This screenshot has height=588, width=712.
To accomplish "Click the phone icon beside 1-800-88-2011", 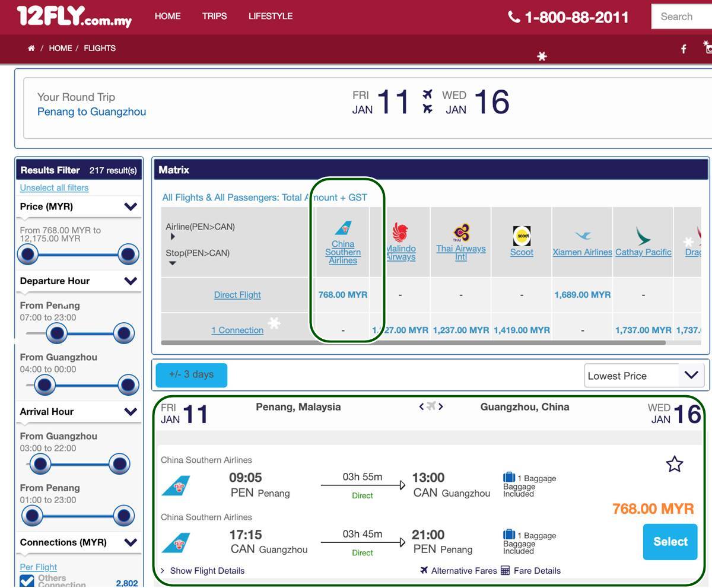I will click(514, 17).
